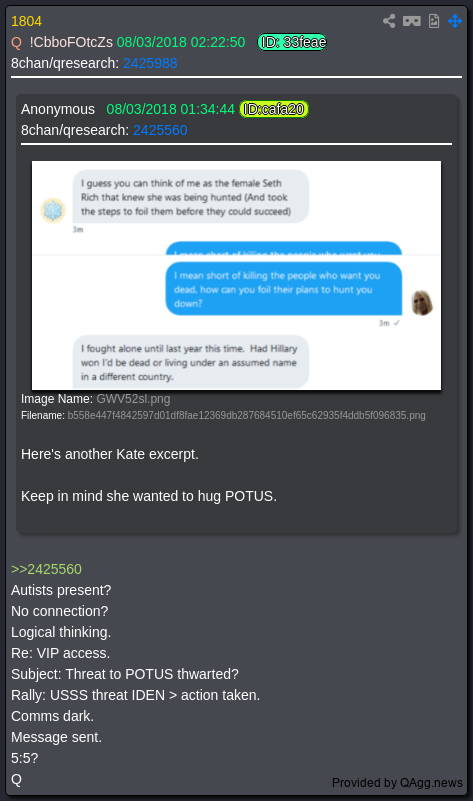Click the long hash filename .png
Screen dimensions: 473x801
246,415
